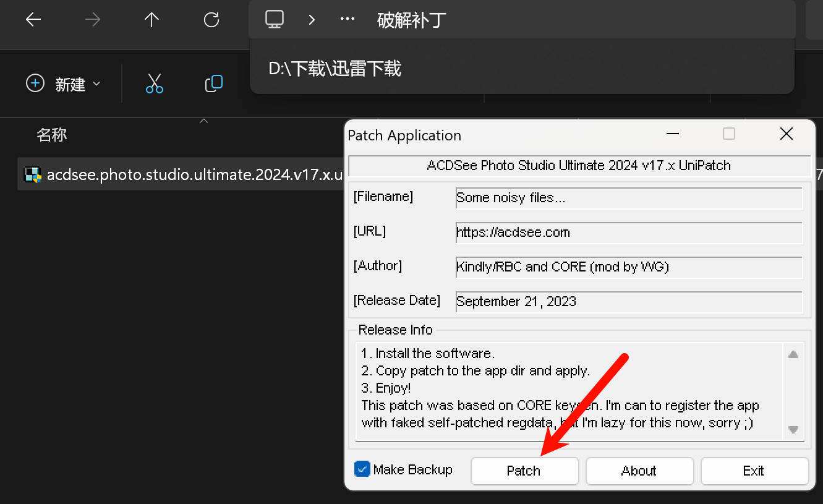Image resolution: width=823 pixels, height=504 pixels.
Task: Click the Cut scissors icon
Action: [155, 83]
